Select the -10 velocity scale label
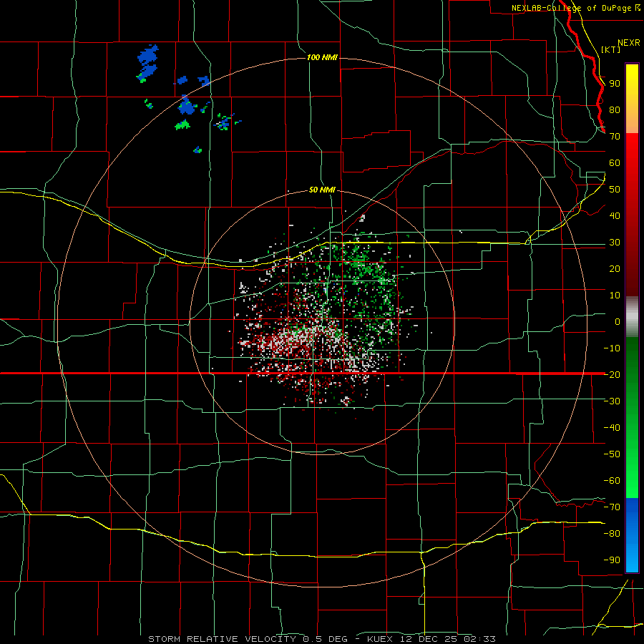644x644 pixels. (612, 348)
